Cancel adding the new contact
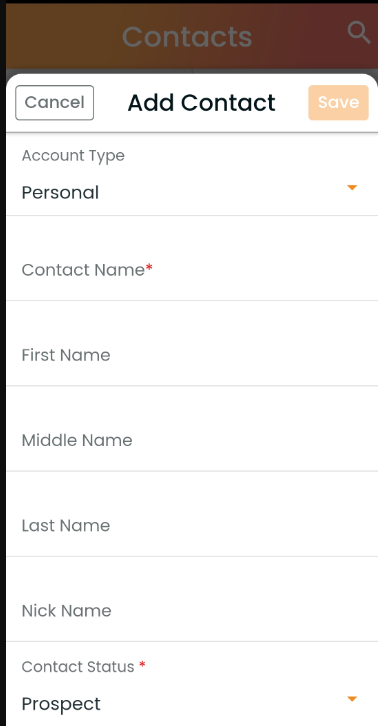Viewport: 378px width, 726px height. (x=55, y=102)
